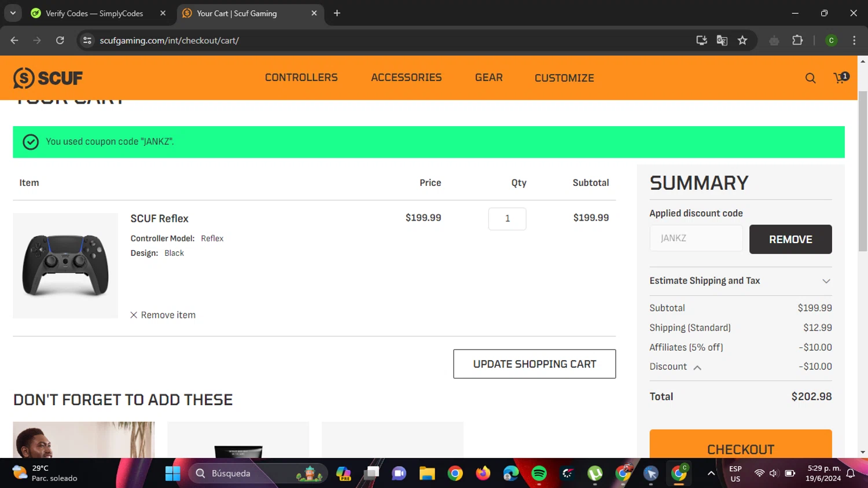This screenshot has height=488, width=868.
Task: Click the quantity input field
Action: (507, 219)
